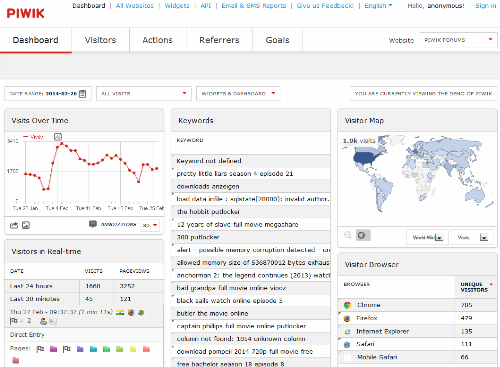Viewport: 500px width, 367px height.
Task: Open the Widgets top link
Action: pos(177,6)
